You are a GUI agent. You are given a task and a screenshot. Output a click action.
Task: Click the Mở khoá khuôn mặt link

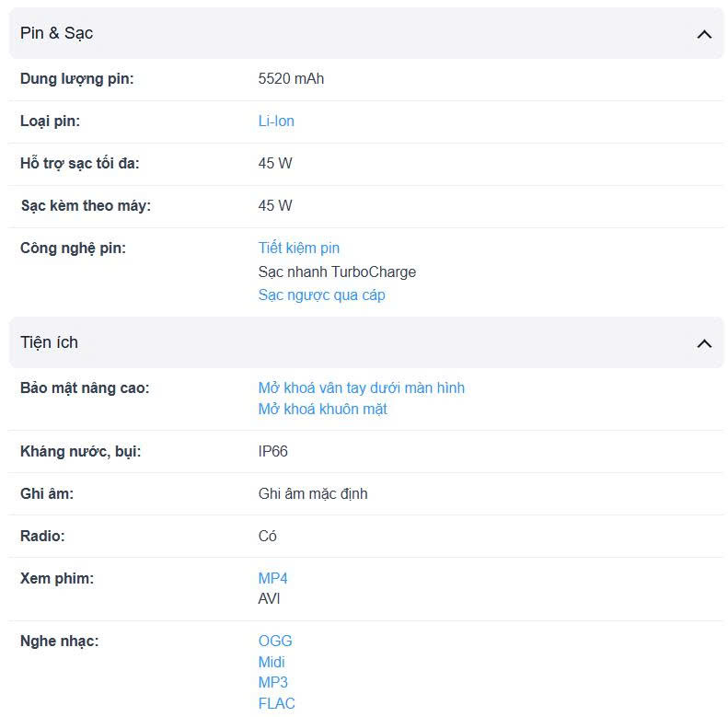click(x=322, y=410)
